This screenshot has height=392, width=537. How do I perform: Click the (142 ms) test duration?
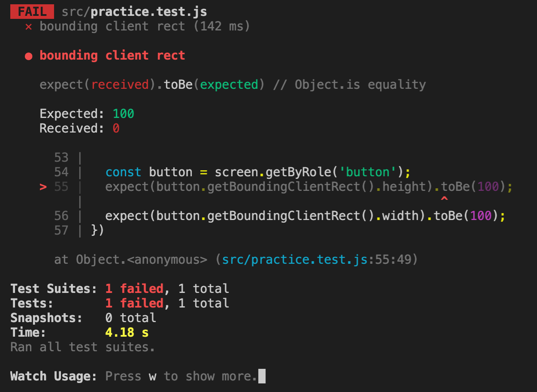click(x=222, y=27)
